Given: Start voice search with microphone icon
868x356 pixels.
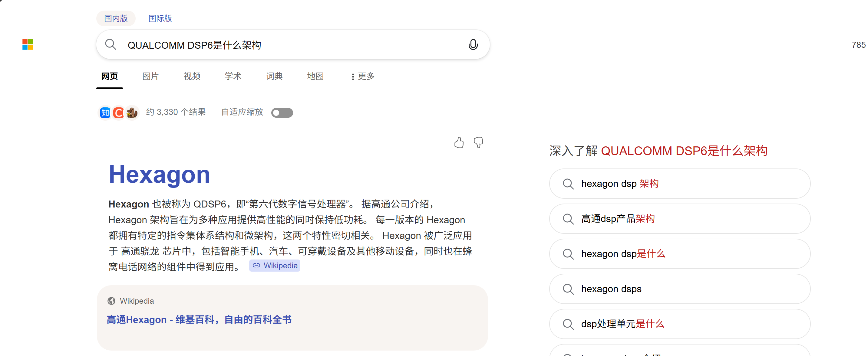Looking at the screenshot, I should click(473, 44).
